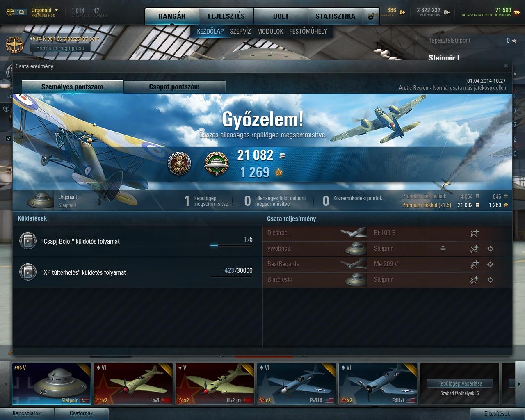Click the plane damaged icon in BestRegards row
The height and width of the screenshot is (420, 525).
click(x=475, y=265)
